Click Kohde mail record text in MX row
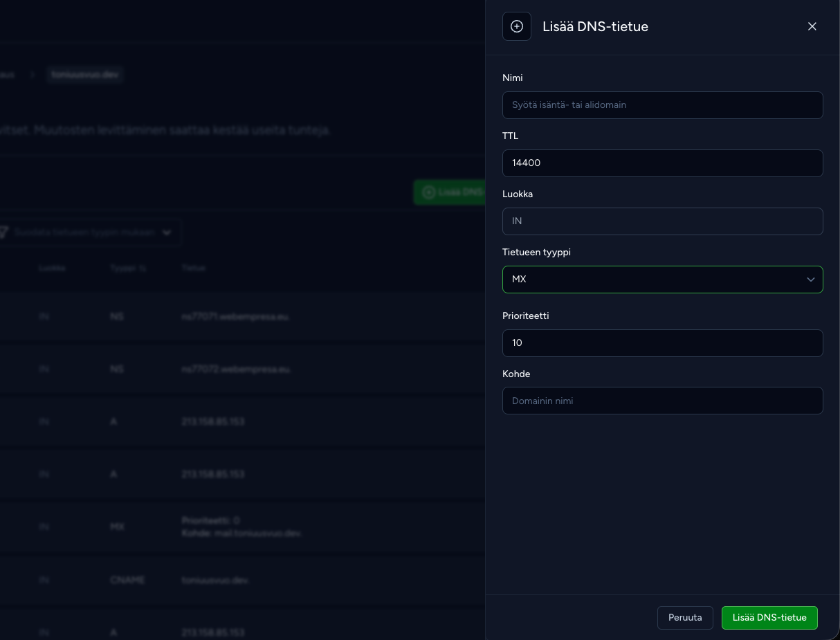Viewport: 840px width, 640px height. pos(241,533)
